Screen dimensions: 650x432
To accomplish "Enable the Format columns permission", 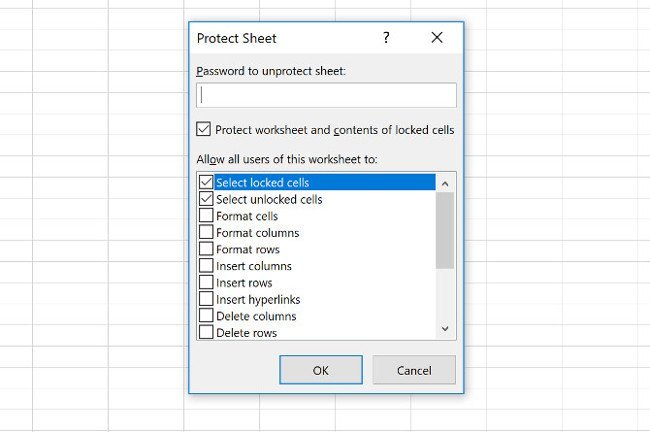I will point(206,233).
